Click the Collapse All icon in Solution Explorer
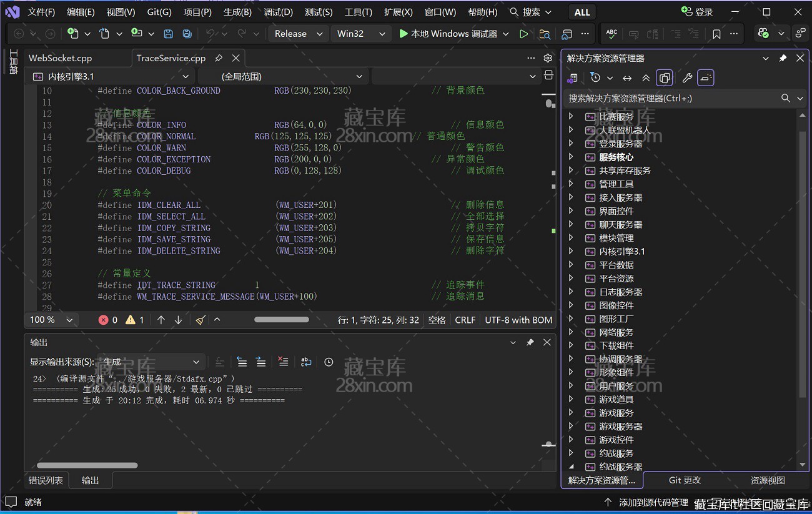The width and height of the screenshot is (812, 514). click(646, 78)
